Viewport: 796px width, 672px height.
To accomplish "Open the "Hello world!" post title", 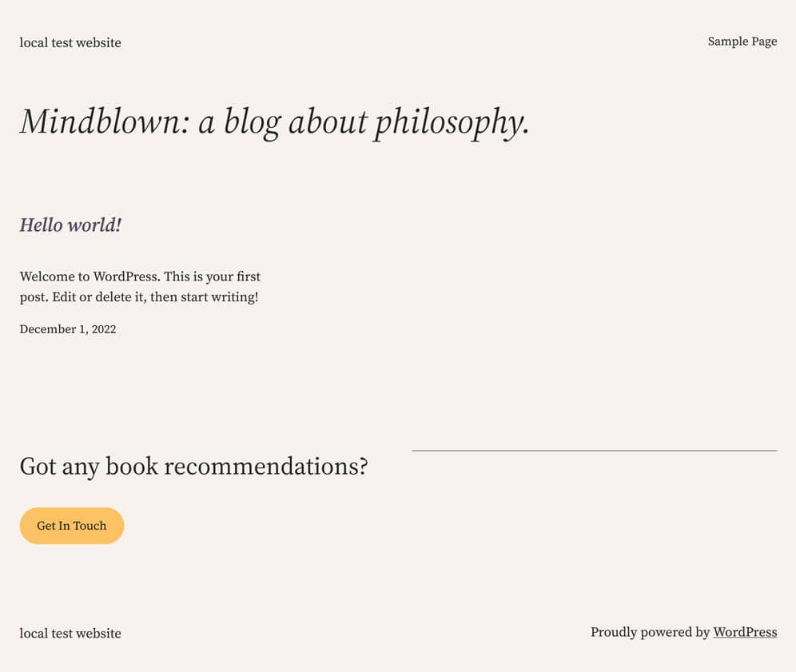I will click(70, 225).
